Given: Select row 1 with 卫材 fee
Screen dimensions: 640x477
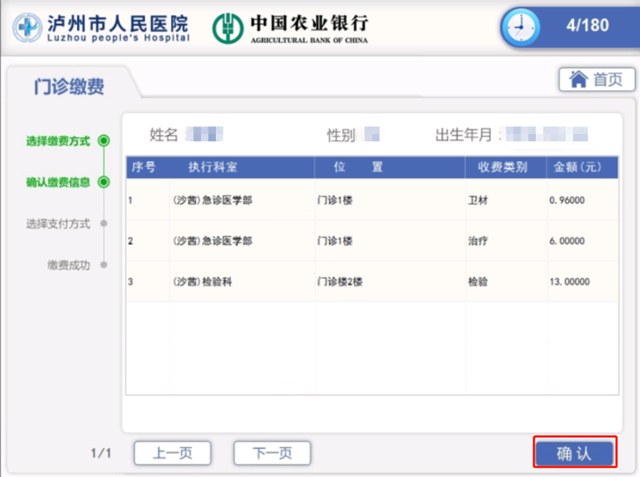Looking at the screenshot, I should [371, 200].
